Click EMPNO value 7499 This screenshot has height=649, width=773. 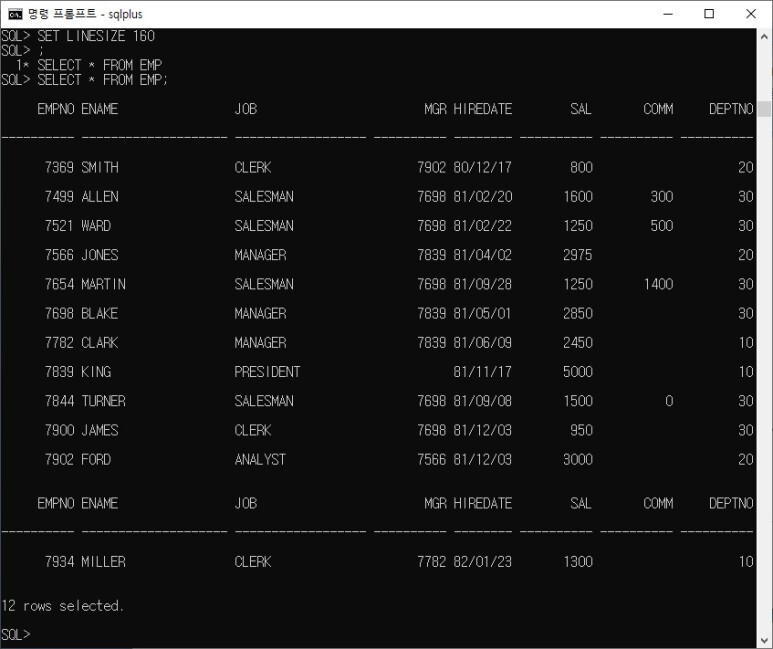pos(59,197)
